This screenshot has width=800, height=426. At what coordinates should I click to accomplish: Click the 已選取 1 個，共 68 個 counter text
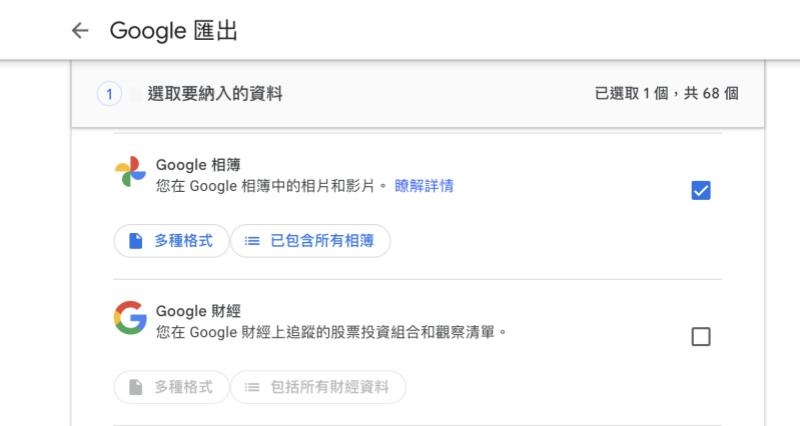tap(666, 95)
